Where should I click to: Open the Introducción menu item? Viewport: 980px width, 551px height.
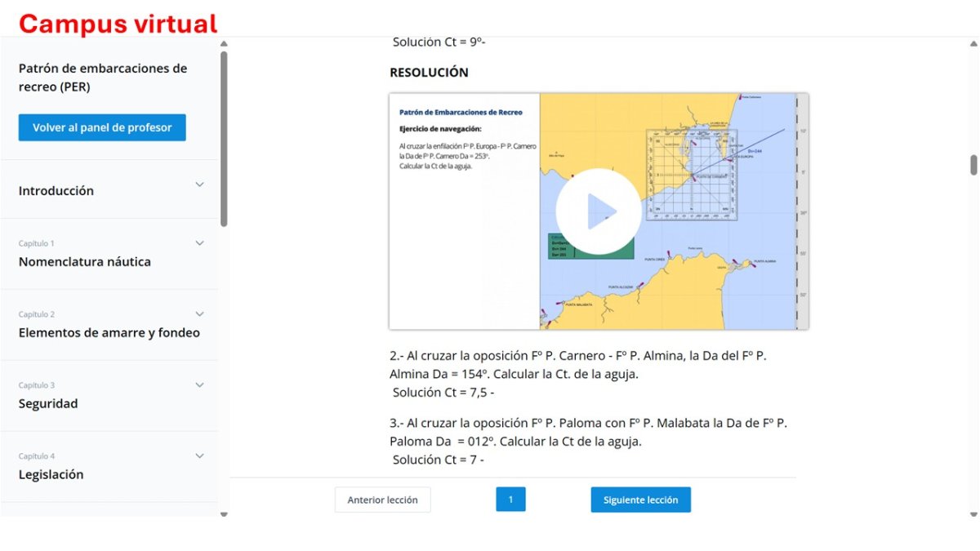click(x=56, y=191)
